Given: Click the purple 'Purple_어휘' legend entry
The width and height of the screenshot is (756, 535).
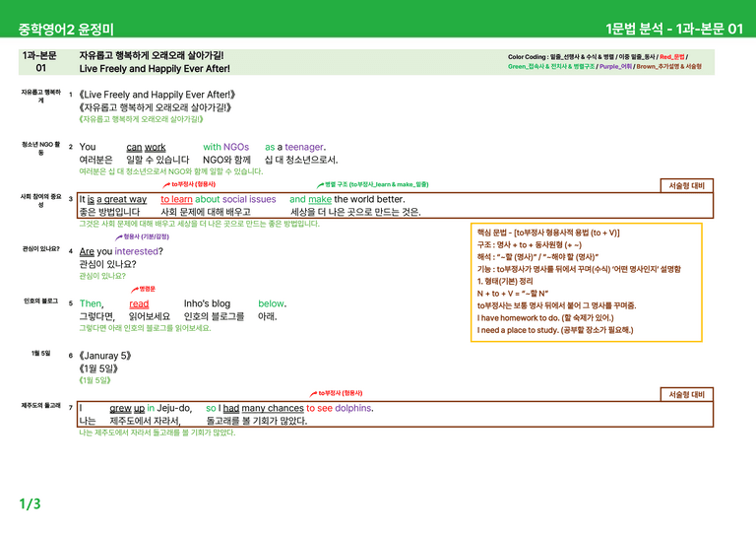Looking at the screenshot, I should (615, 67).
